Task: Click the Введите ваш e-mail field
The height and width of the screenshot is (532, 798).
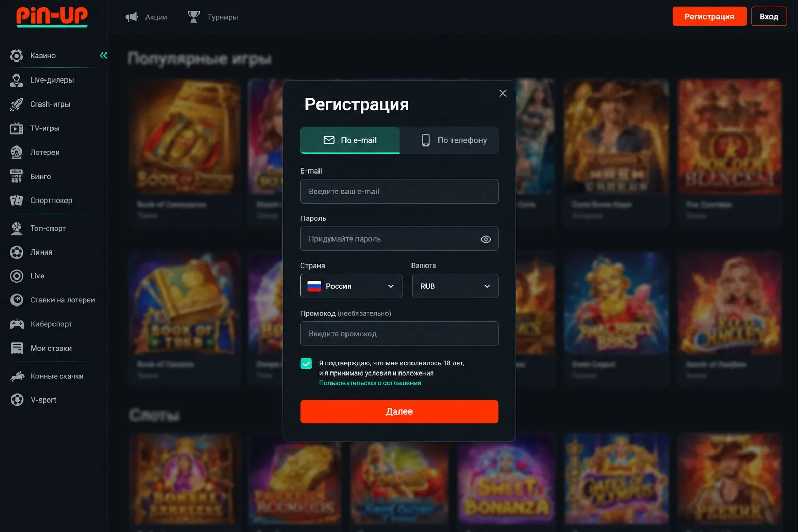Action: click(399, 191)
